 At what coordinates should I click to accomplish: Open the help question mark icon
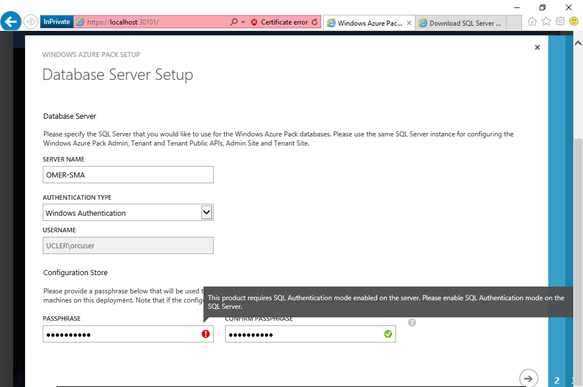pyautogui.click(x=412, y=323)
